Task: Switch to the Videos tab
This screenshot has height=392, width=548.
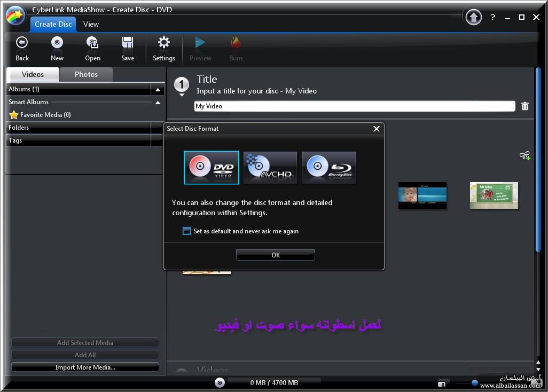Action: tap(33, 74)
